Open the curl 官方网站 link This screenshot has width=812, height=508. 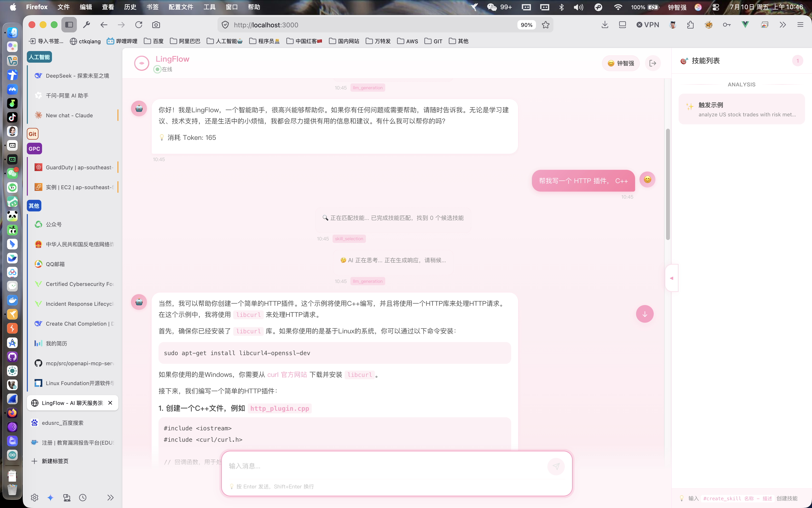coord(287,375)
